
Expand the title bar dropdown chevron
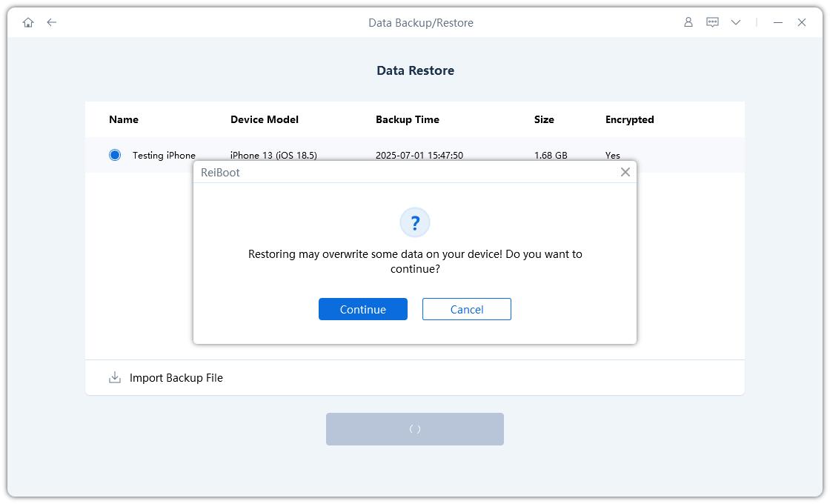click(x=736, y=22)
